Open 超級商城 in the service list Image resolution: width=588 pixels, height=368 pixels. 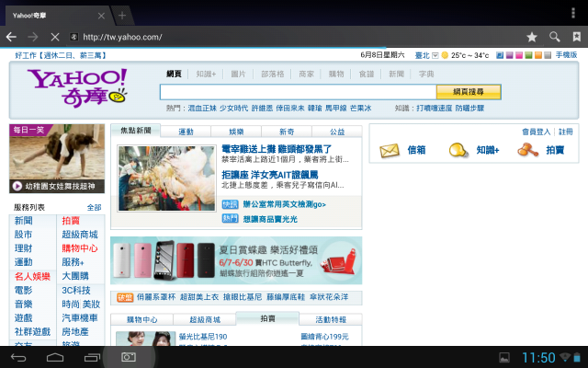tap(80, 235)
